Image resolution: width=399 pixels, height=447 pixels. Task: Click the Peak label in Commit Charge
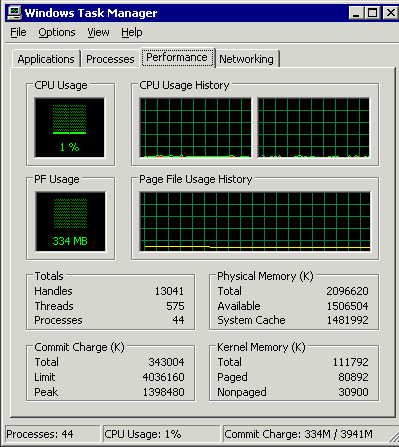46,392
